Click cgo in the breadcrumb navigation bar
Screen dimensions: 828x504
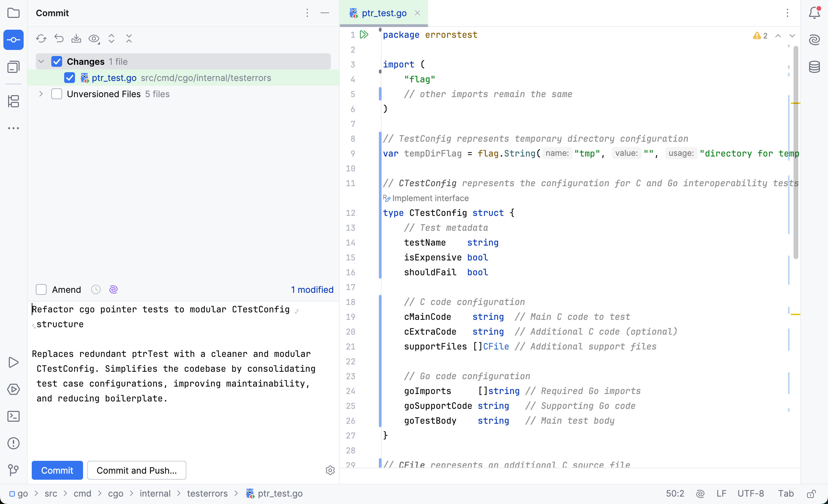point(115,493)
